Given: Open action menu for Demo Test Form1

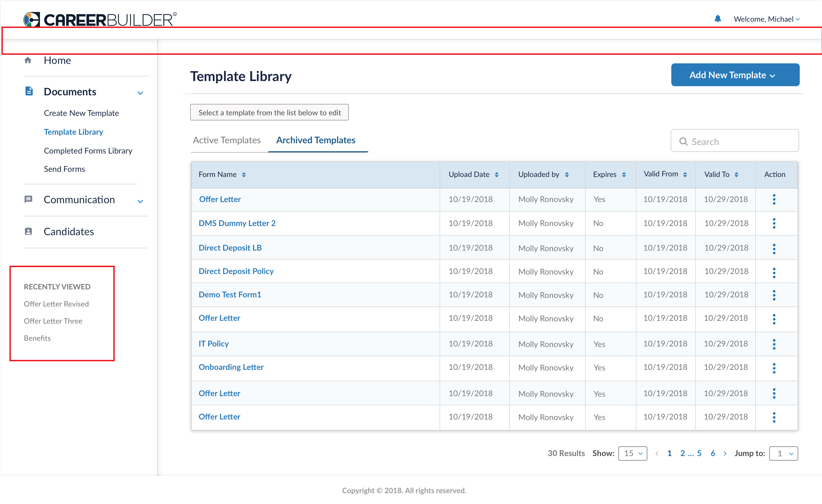Looking at the screenshot, I should [x=774, y=295].
